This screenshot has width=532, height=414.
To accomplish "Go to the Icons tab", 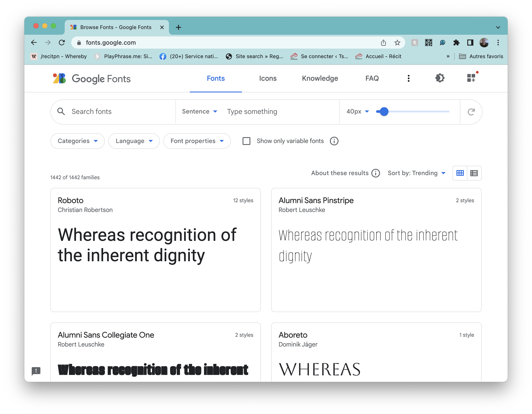I will [x=268, y=78].
